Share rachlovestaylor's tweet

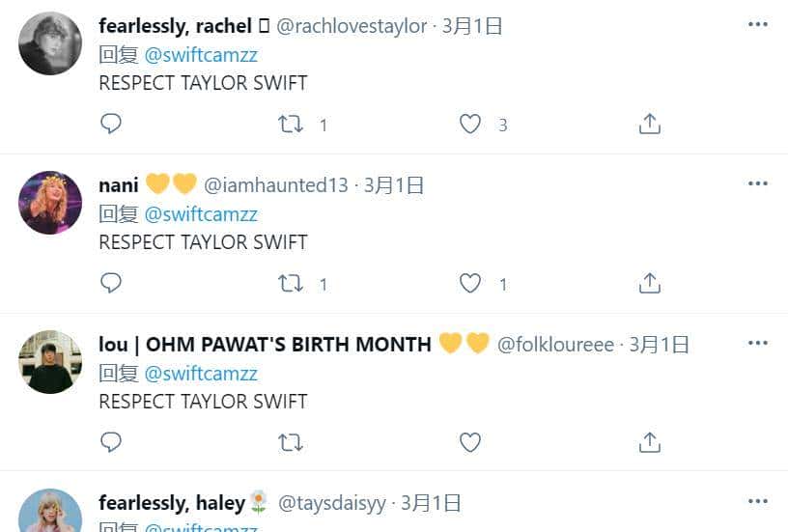pos(650,125)
